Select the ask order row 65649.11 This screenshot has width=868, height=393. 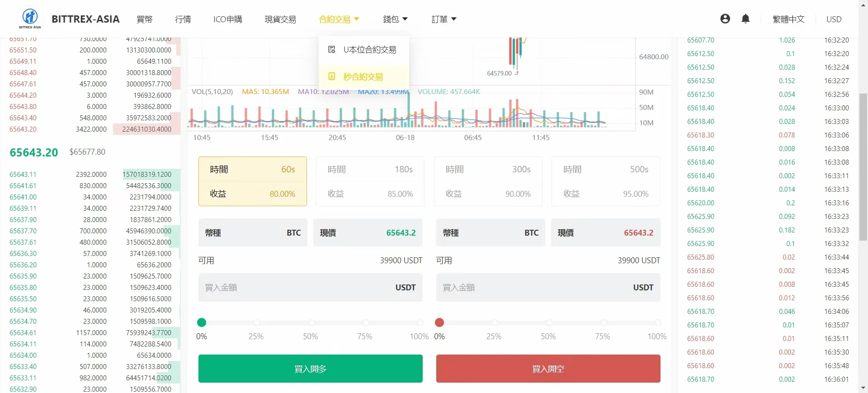[x=90, y=61]
